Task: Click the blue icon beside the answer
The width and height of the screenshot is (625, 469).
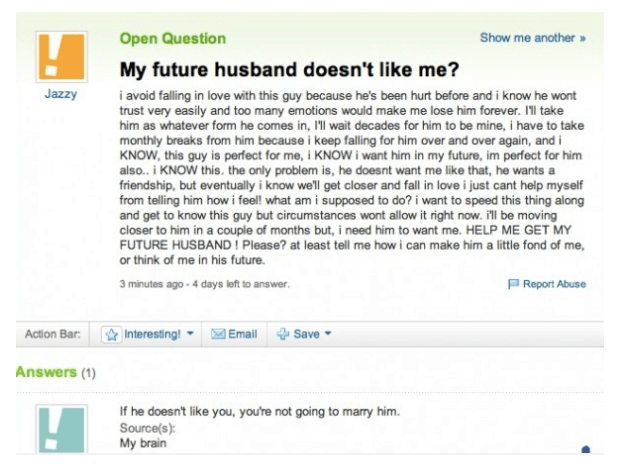Action: pyautogui.click(x=586, y=449)
